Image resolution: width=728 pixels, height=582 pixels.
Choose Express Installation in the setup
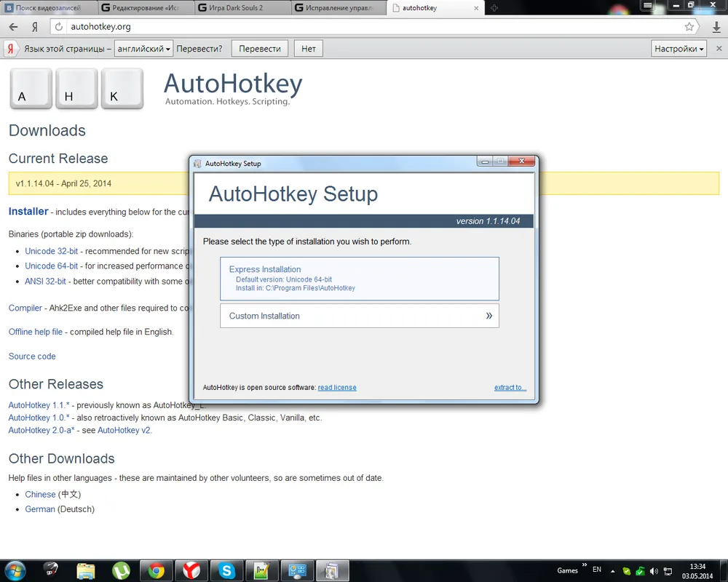click(360, 278)
